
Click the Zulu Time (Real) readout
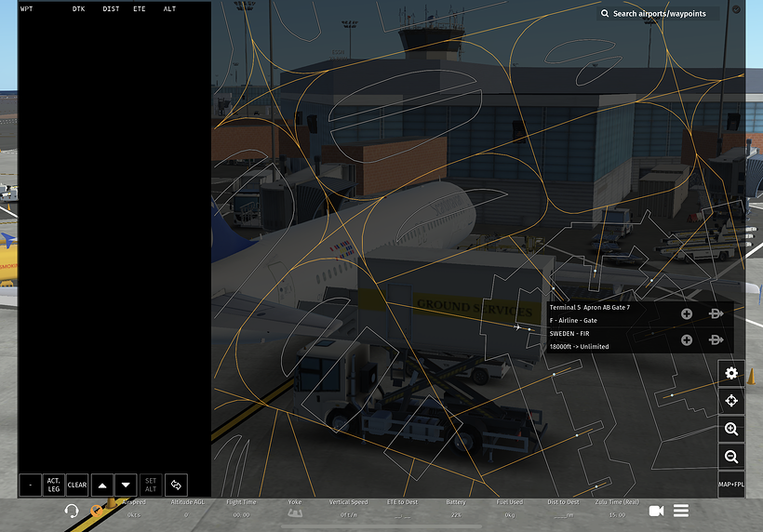point(617,509)
